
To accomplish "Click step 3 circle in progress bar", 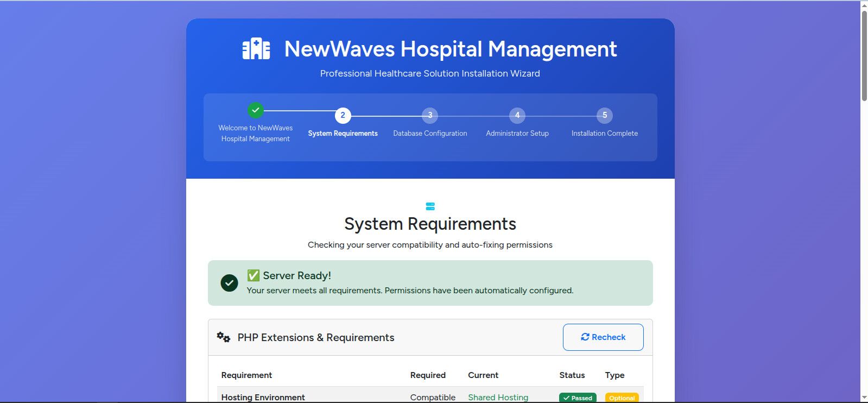I will (430, 115).
